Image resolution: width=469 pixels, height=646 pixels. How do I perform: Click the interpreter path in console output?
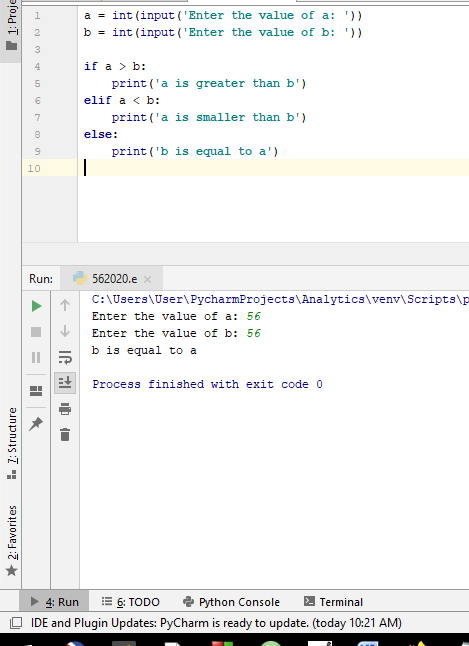280,300
